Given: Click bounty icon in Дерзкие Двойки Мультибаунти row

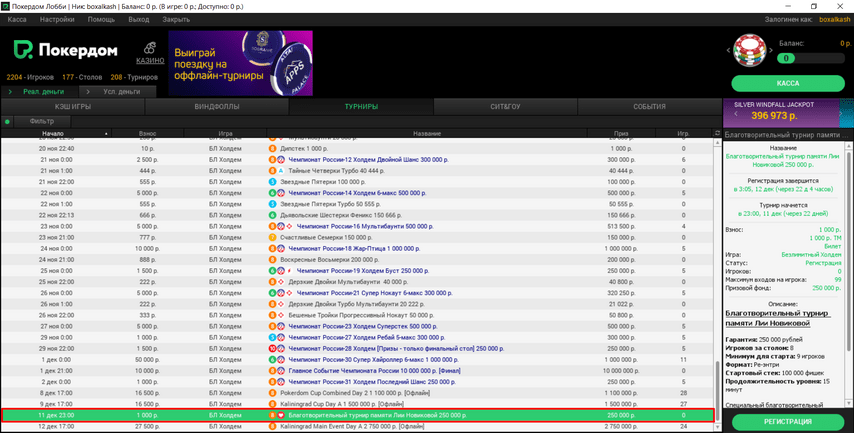Looking at the screenshot, I should (281, 282).
